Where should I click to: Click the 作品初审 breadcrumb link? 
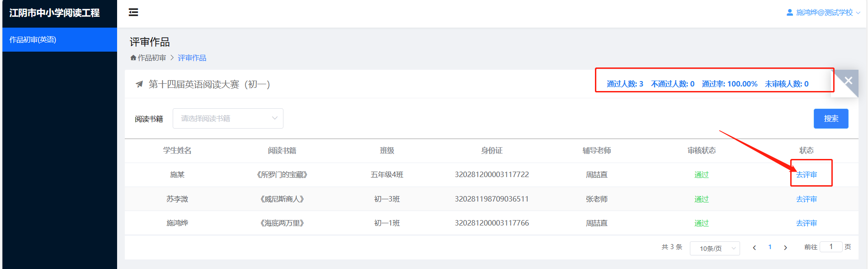(x=152, y=58)
